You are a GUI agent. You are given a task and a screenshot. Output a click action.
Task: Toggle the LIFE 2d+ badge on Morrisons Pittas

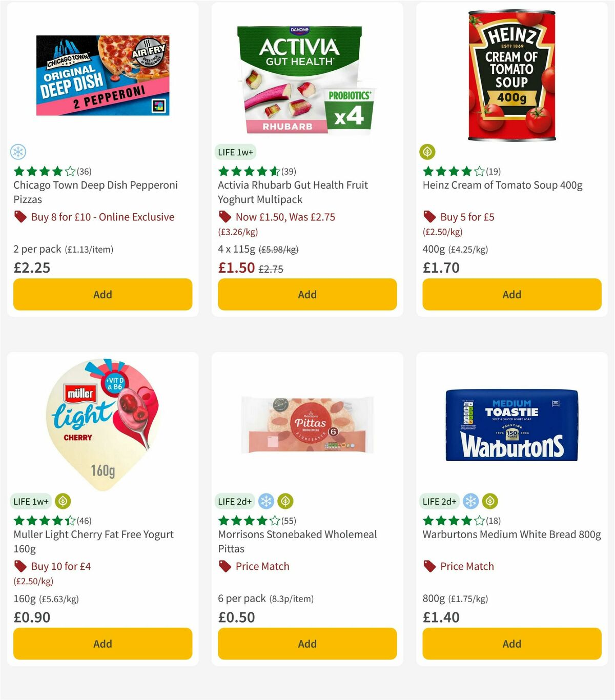[235, 502]
